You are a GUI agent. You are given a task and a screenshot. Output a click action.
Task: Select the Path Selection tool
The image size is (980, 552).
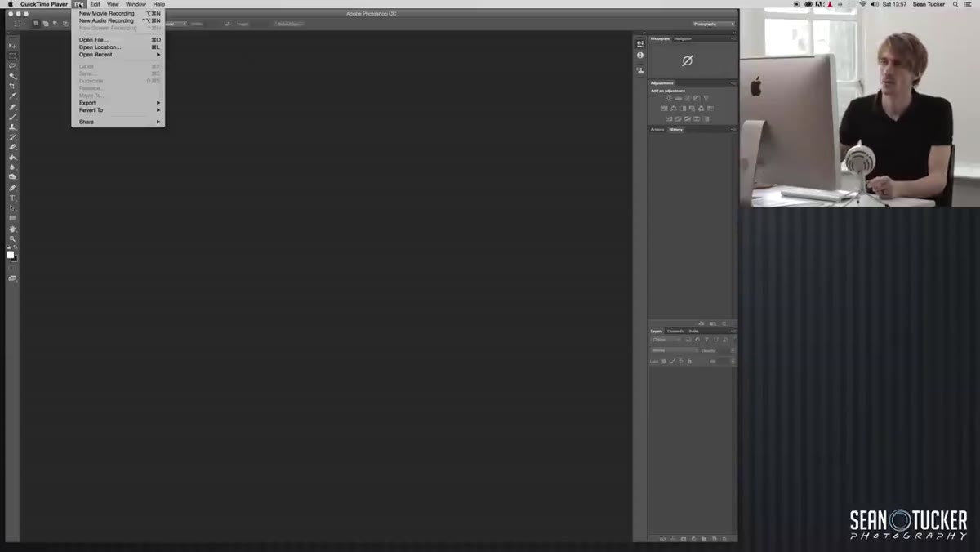(12, 207)
